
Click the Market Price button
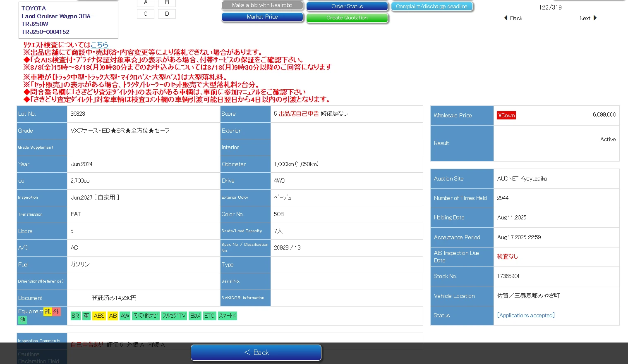pos(262,17)
